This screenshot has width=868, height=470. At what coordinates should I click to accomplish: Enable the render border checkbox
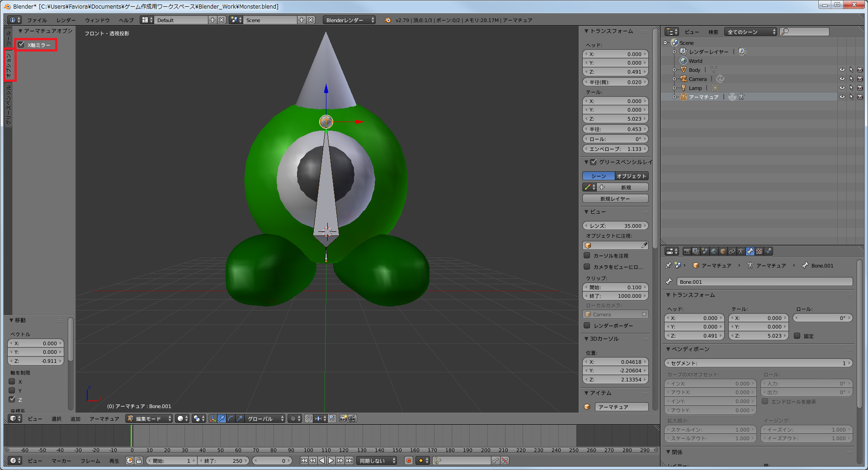point(587,325)
